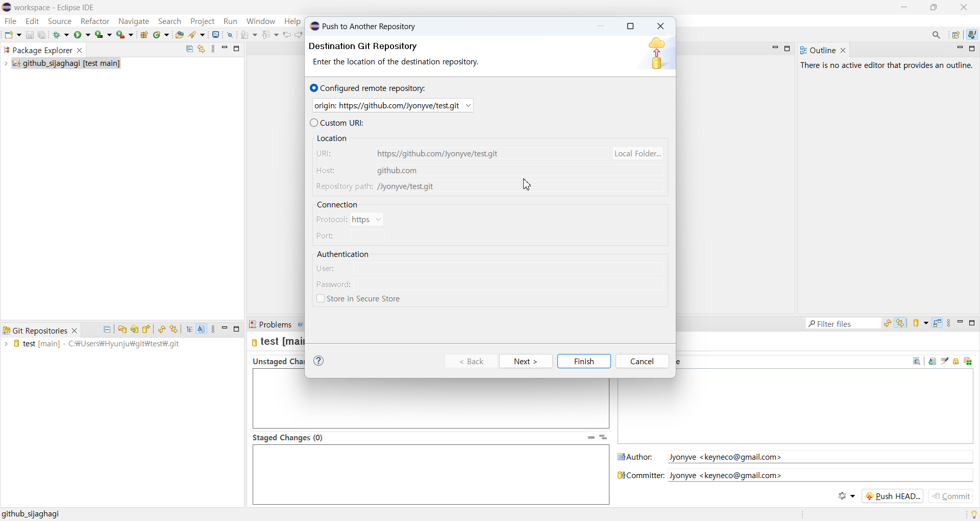Image resolution: width=980 pixels, height=521 pixels.
Task: Open the Run configurations dropdown arrow
Action: 88,35
